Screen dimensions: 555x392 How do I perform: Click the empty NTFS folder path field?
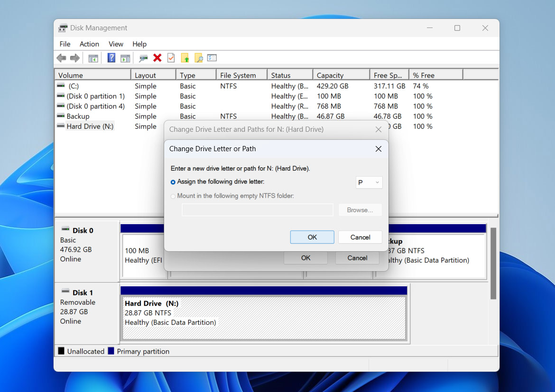pos(257,210)
